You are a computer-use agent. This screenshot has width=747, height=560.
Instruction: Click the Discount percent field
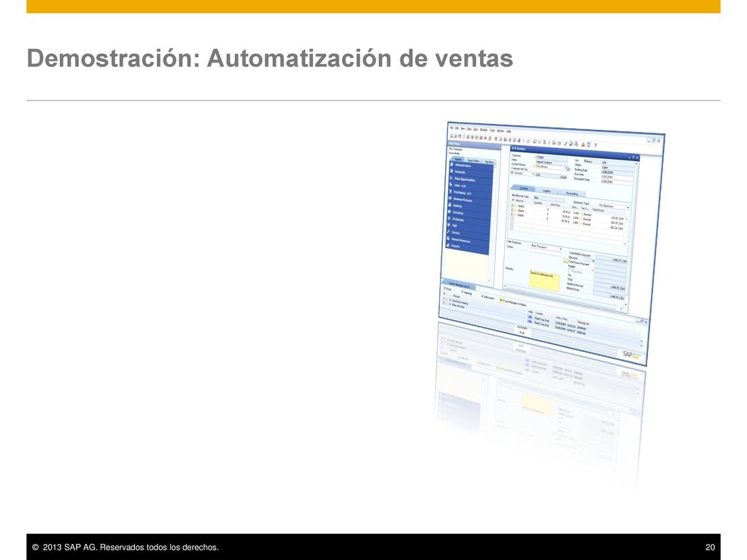pyautogui.click(x=587, y=260)
